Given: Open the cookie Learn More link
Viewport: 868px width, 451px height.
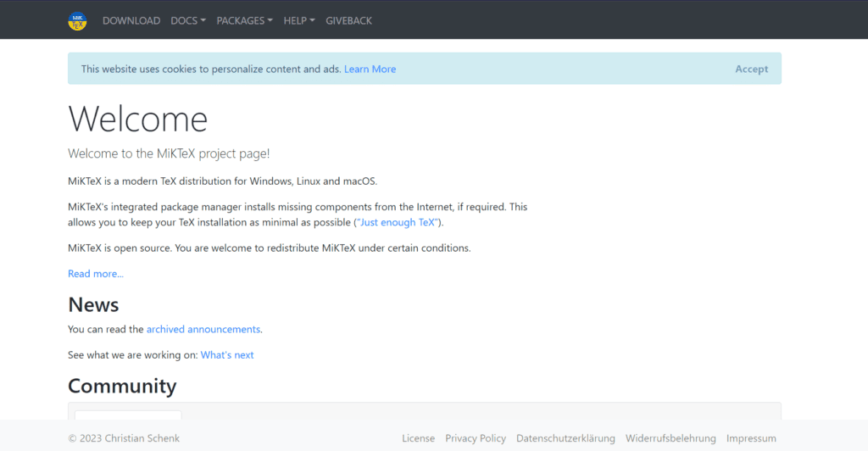Looking at the screenshot, I should coord(370,69).
